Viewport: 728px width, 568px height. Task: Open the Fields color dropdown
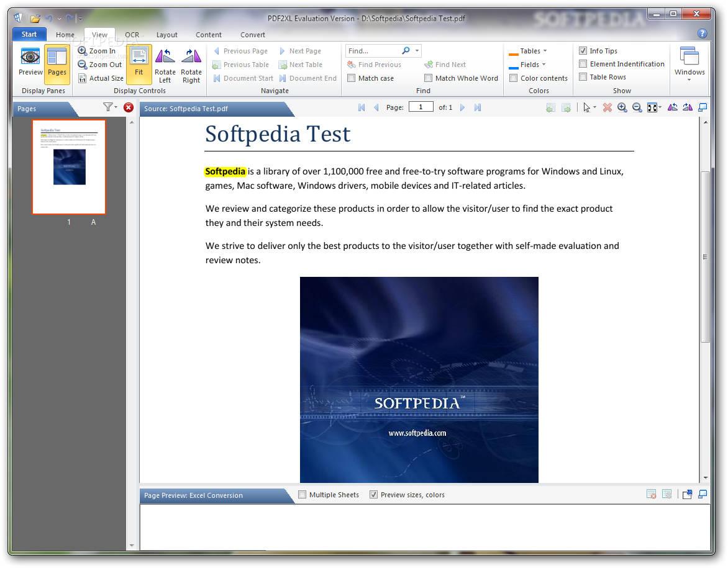527,65
